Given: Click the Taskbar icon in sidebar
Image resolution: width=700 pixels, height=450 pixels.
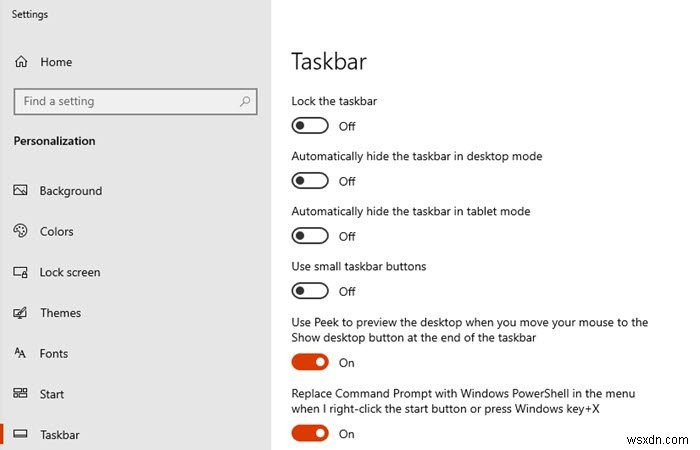Looking at the screenshot, I should tap(20, 435).
